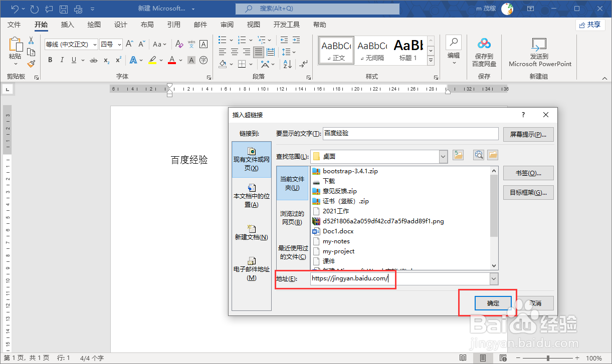Click the numbered list icon
Screen dimensions: 612x364
242,40
